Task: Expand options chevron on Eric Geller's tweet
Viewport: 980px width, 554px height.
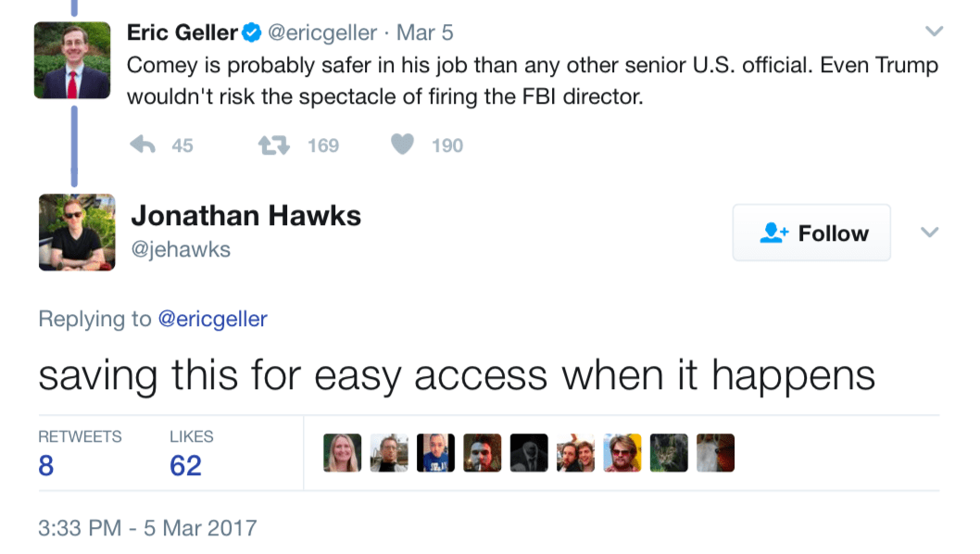Action: click(x=934, y=31)
